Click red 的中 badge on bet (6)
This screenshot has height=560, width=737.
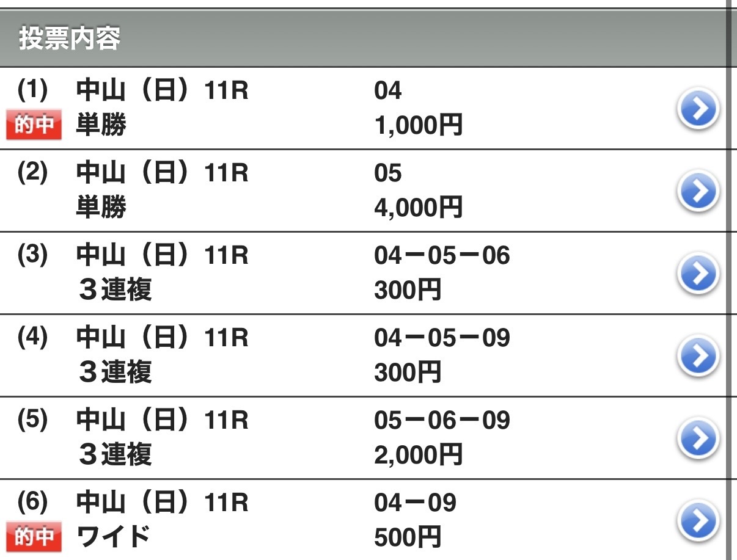point(34,537)
